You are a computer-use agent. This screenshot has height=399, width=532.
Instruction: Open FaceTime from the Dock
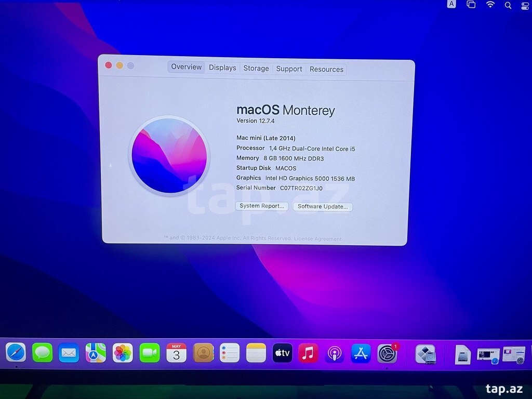[149, 353]
